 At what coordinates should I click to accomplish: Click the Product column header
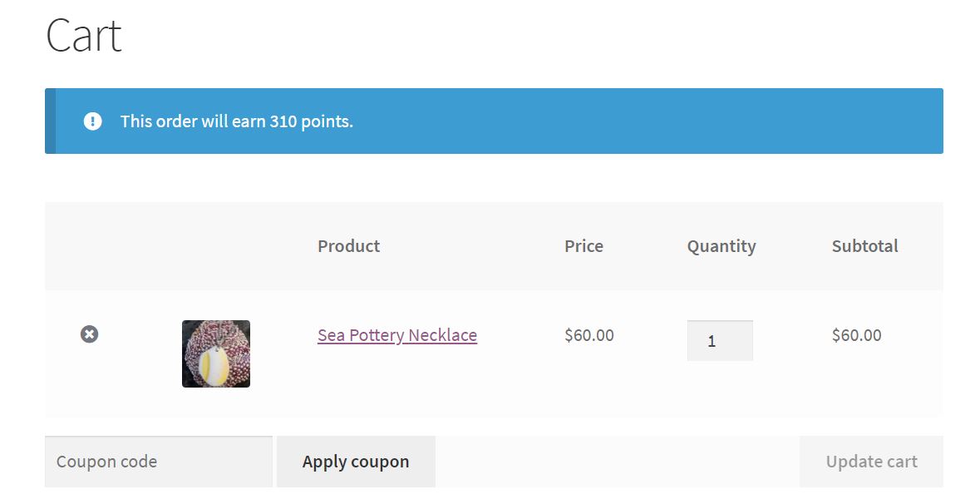[348, 246]
